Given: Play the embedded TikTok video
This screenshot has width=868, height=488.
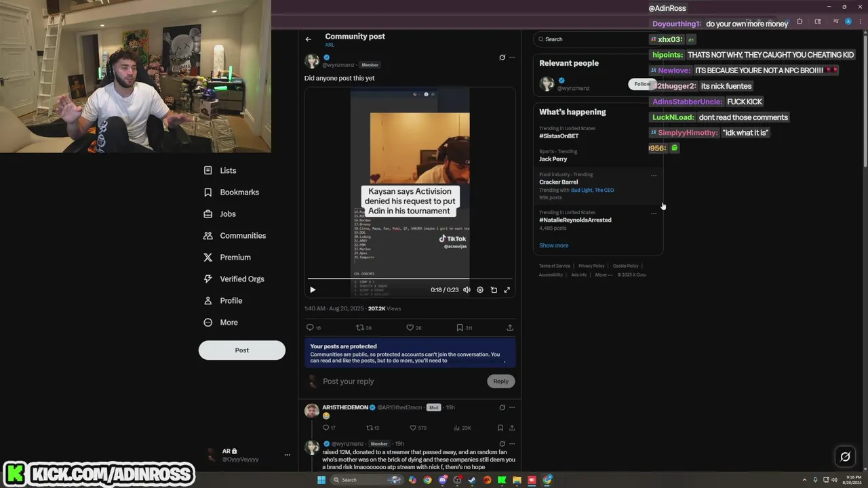Looking at the screenshot, I should [x=313, y=289].
